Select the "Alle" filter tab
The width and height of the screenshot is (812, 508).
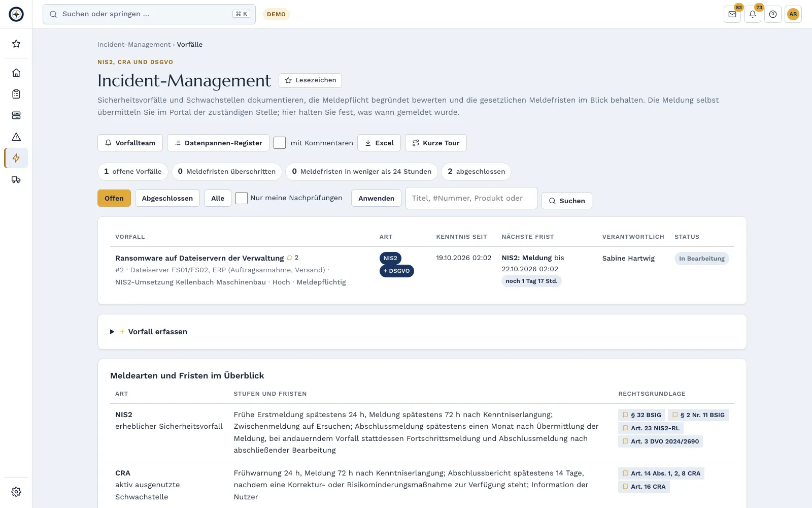(218, 198)
